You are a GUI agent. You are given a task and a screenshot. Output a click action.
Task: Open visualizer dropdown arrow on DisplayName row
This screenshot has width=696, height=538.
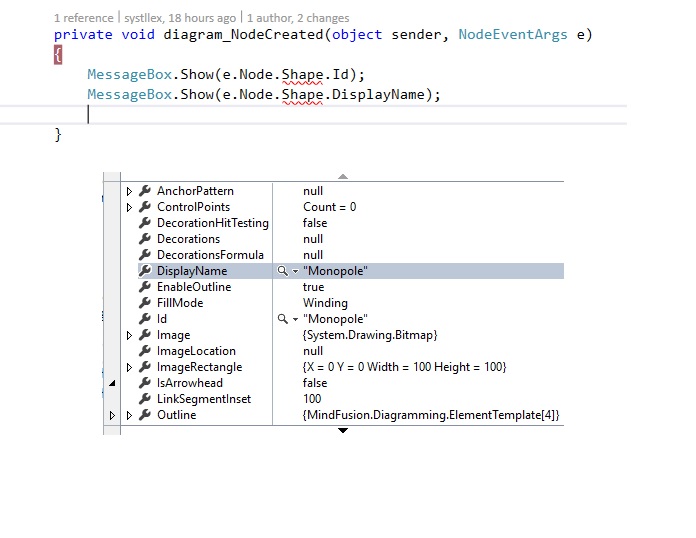(295, 271)
